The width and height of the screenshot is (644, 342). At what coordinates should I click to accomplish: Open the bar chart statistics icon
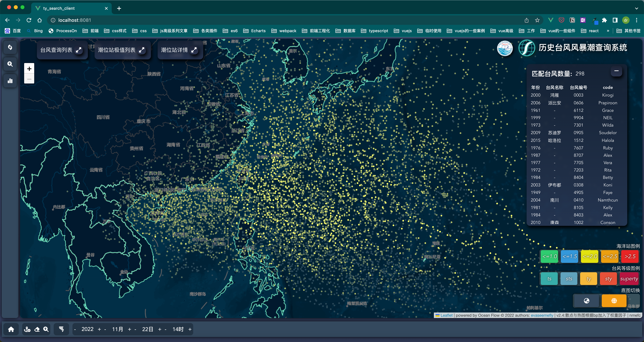[10, 81]
